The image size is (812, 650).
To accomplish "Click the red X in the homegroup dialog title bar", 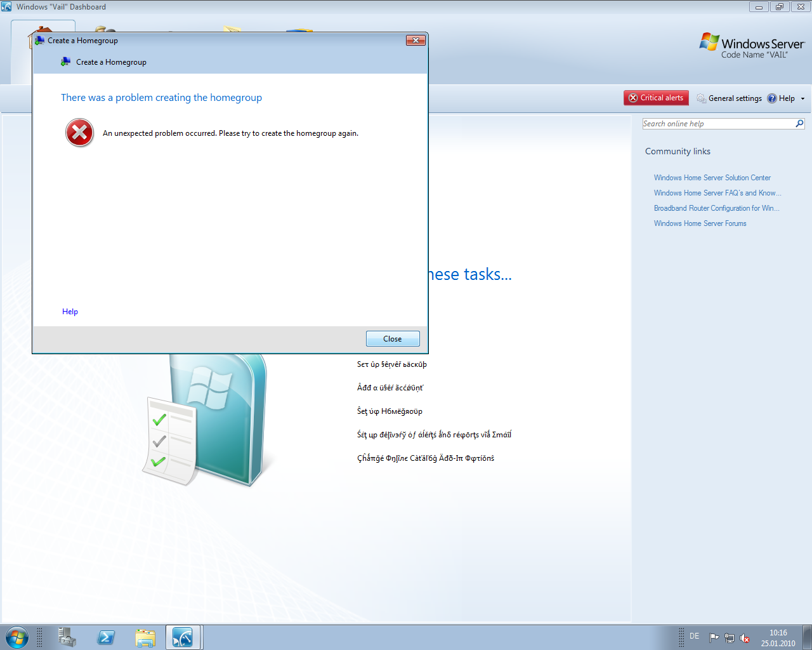I will tap(416, 41).
